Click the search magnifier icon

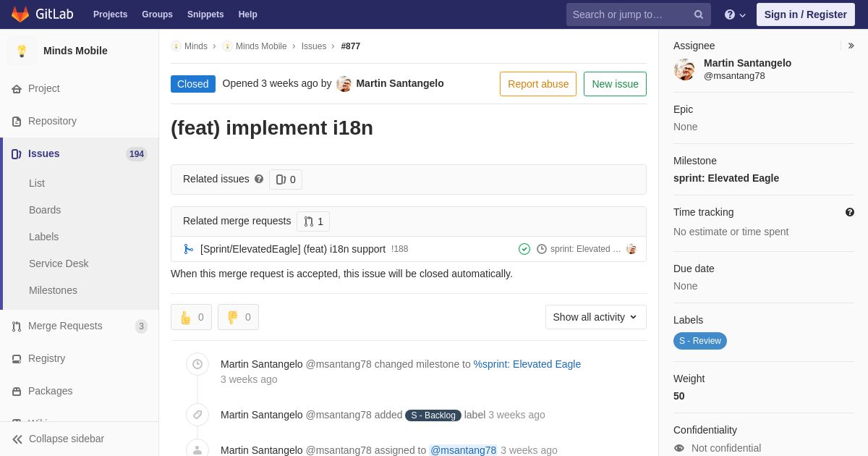pos(699,14)
